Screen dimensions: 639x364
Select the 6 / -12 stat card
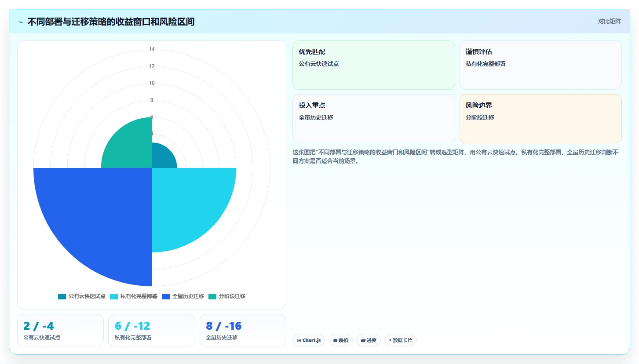[x=152, y=330]
